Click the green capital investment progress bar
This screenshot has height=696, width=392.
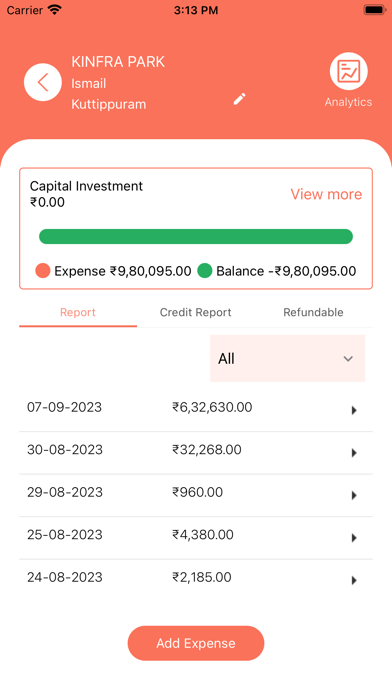[196, 237]
